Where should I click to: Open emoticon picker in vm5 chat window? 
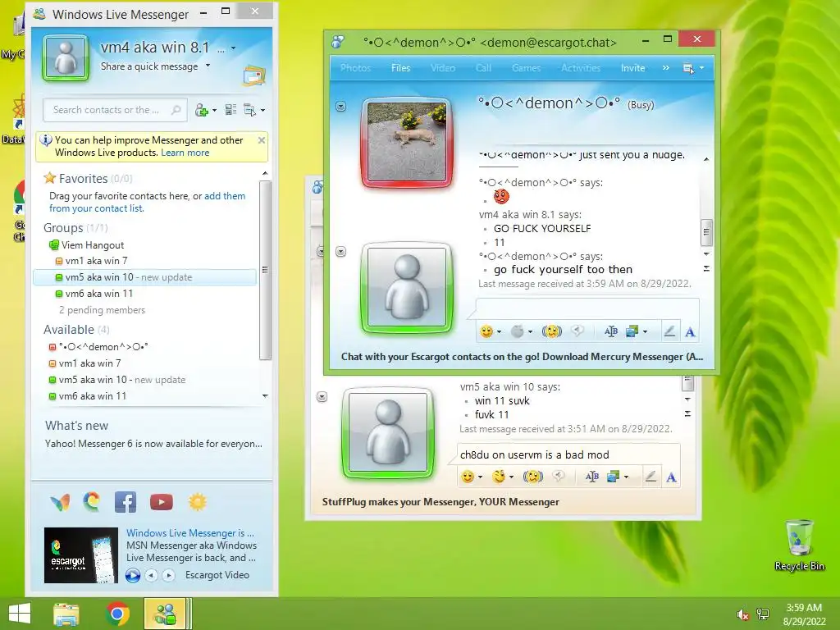click(468, 477)
